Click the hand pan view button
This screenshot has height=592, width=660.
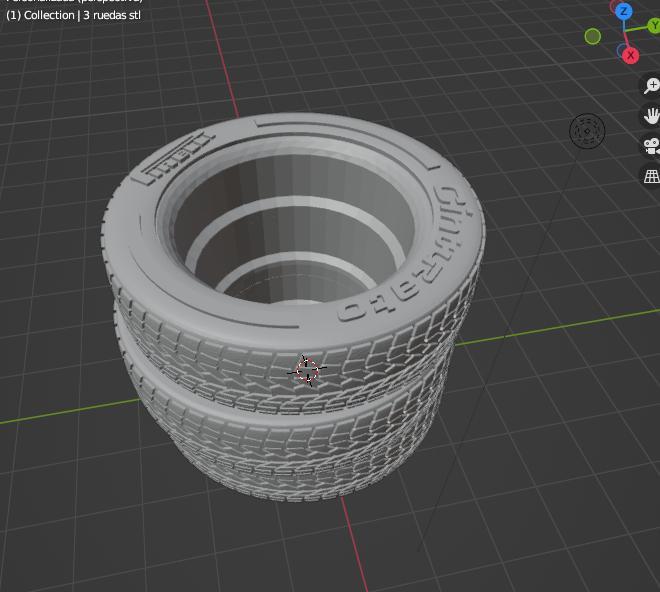coord(651,116)
